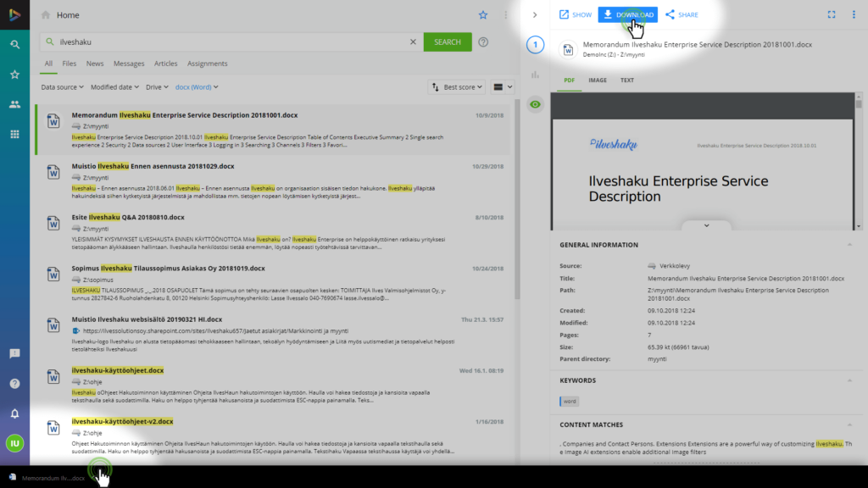Open header more options menu
Image resolution: width=868 pixels, height=488 pixels.
[505, 15]
